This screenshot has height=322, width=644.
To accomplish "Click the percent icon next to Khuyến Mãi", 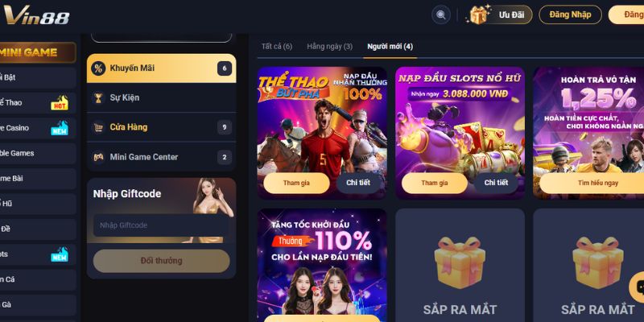I will [97, 68].
